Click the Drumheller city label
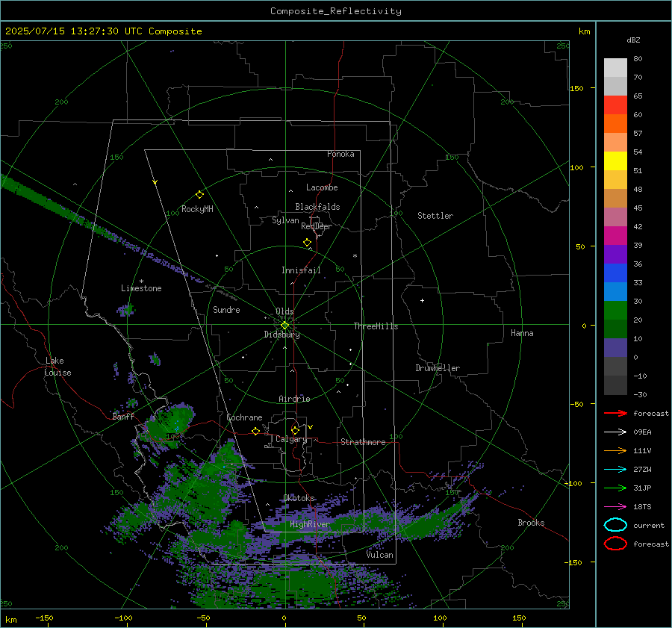The width and height of the screenshot is (672, 628). 438,368
